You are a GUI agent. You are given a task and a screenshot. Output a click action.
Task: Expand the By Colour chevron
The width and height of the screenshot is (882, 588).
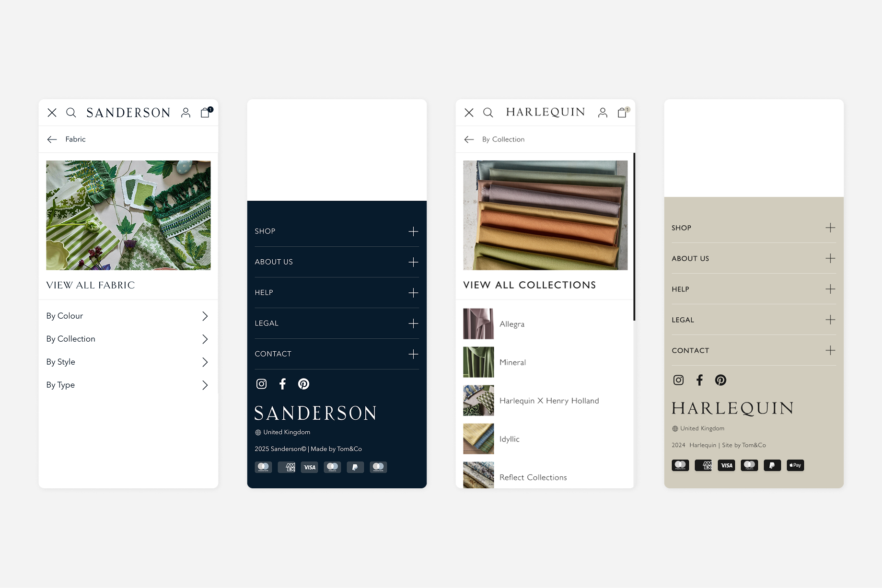[205, 316]
